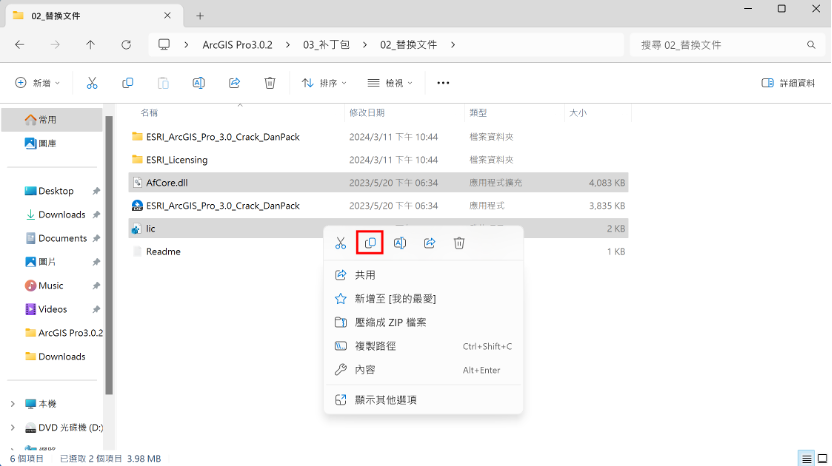Open the 排序 sort dropdown
This screenshot has width=832, height=466.
[x=324, y=83]
